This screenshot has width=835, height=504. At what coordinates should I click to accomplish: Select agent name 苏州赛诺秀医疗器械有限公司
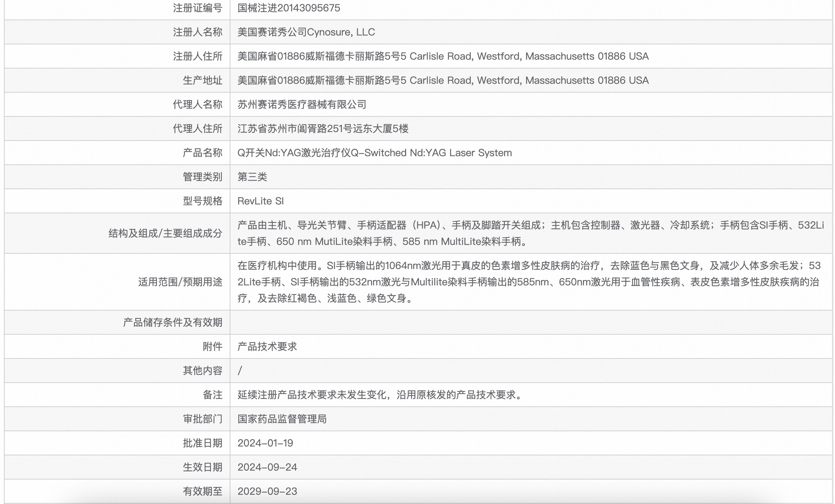(303, 104)
